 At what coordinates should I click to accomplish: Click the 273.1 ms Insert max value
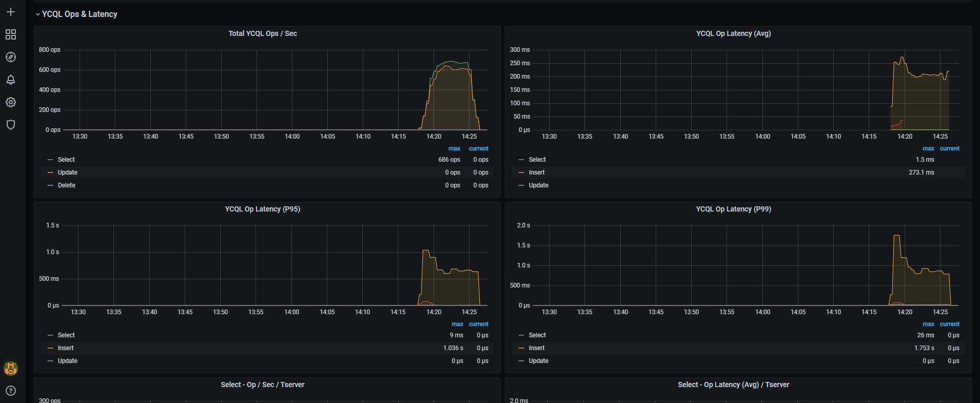922,172
